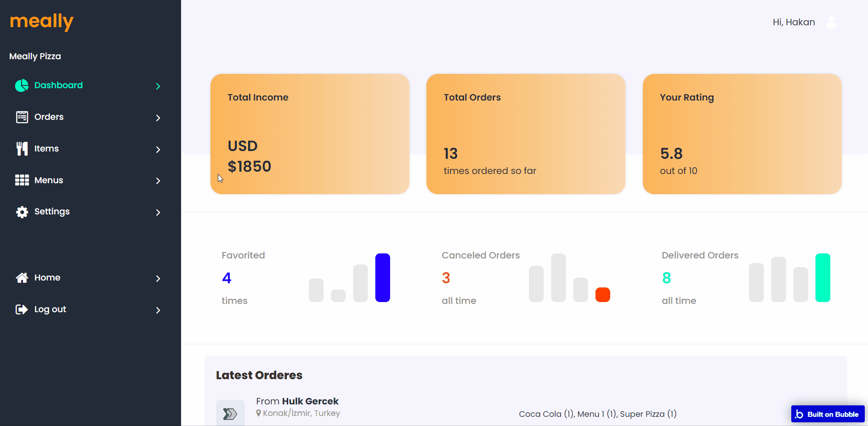The height and width of the screenshot is (426, 868).
Task: Click the Coca Cola, Menu 1 order items
Action: click(597, 414)
